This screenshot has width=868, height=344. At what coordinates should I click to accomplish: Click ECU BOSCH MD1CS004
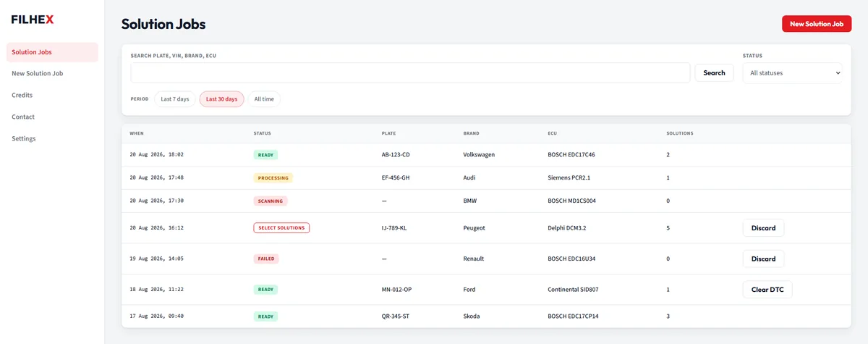572,201
